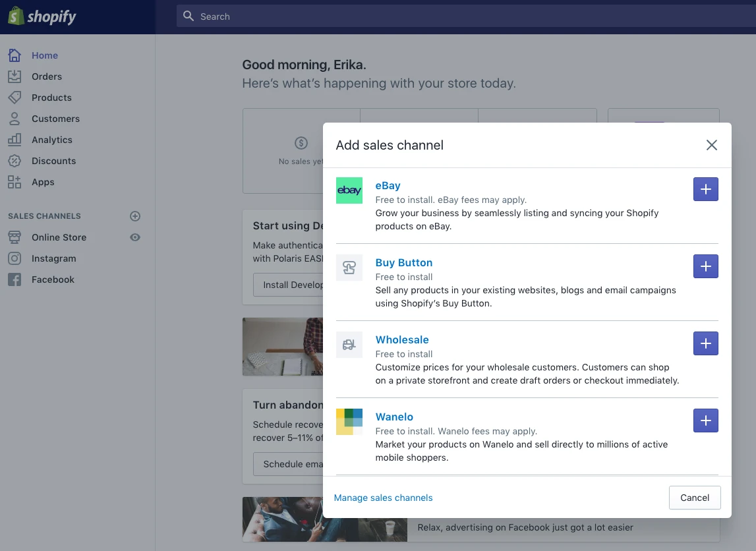Select the Online Store sales channel
The width and height of the screenshot is (756, 551).
click(59, 237)
